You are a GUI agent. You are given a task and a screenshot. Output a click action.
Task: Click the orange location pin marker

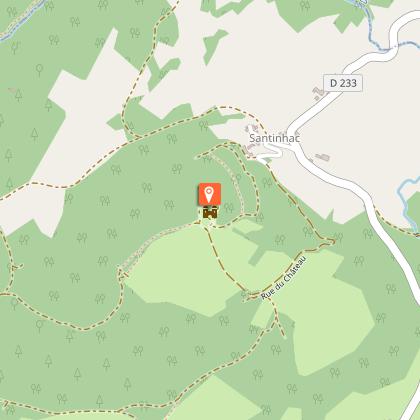click(x=210, y=194)
